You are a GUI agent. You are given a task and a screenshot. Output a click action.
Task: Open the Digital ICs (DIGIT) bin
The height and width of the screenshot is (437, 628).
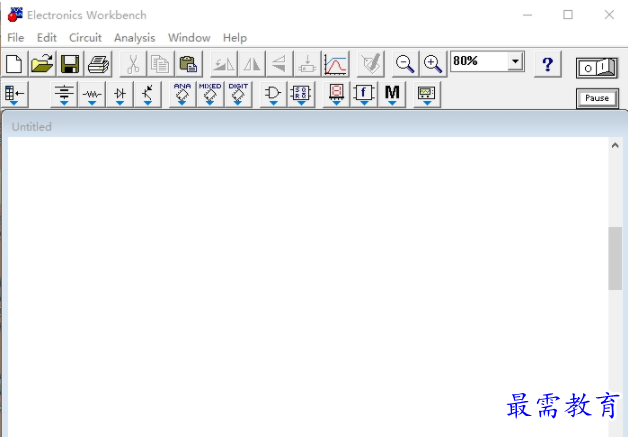238,95
